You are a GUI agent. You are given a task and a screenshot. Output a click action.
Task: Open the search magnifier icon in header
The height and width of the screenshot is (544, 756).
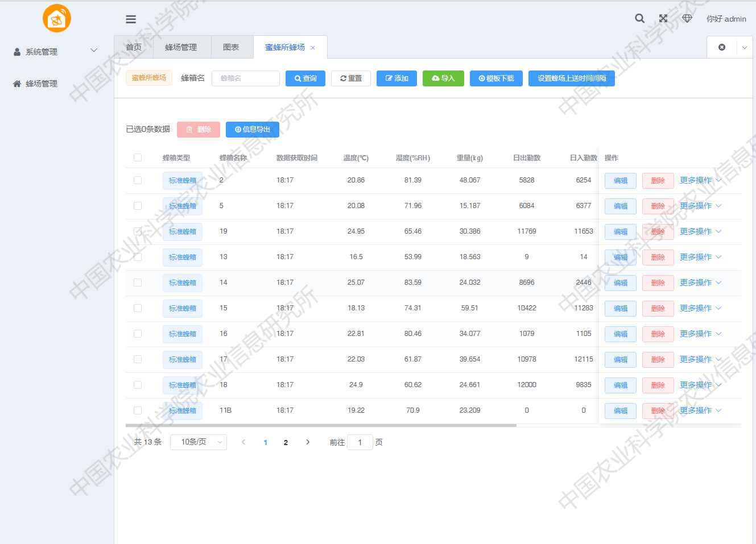click(639, 18)
